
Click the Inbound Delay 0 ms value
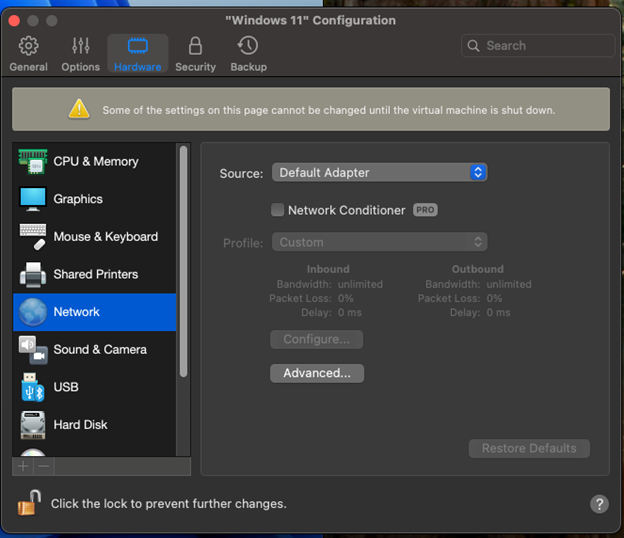point(350,312)
